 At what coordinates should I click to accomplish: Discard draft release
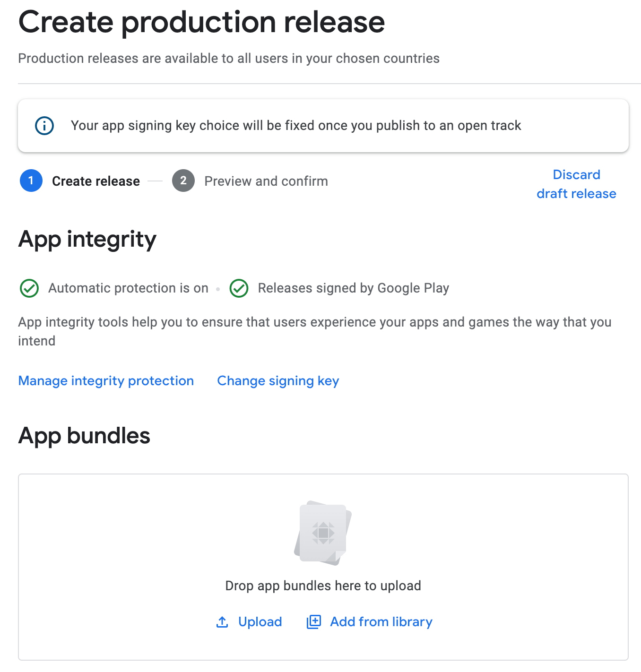point(576,184)
